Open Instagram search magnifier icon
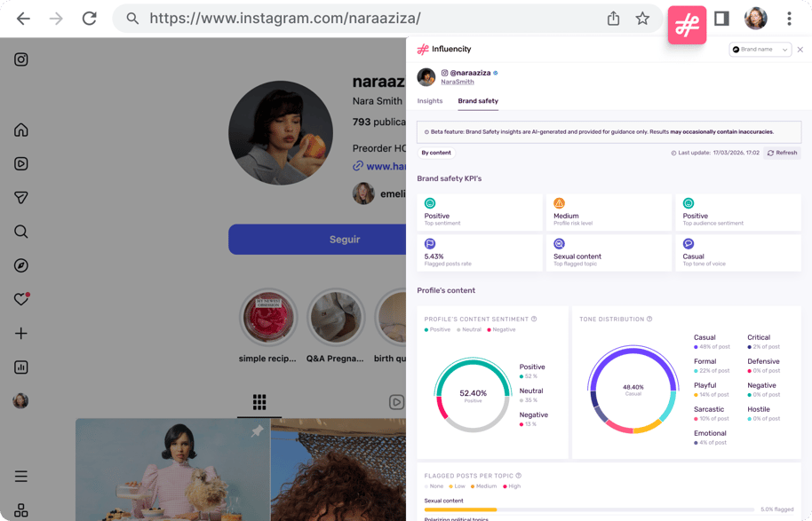The image size is (812, 521). click(20, 232)
